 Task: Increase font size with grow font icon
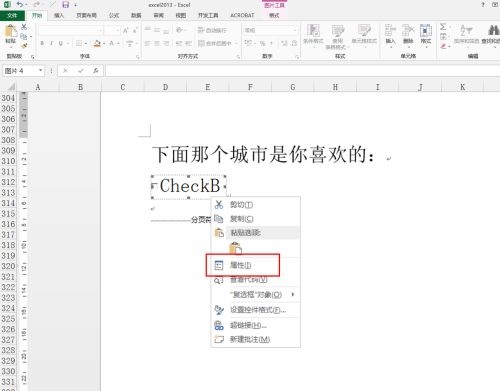(126, 31)
